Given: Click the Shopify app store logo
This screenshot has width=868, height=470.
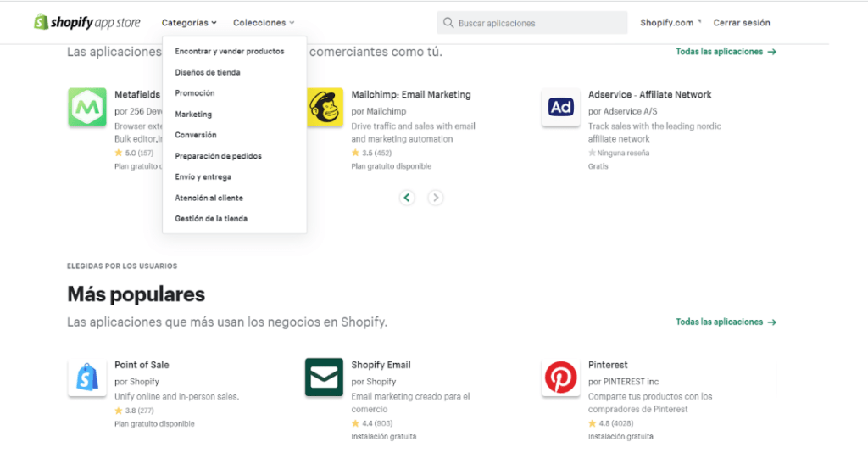Looking at the screenshot, I should point(87,22).
